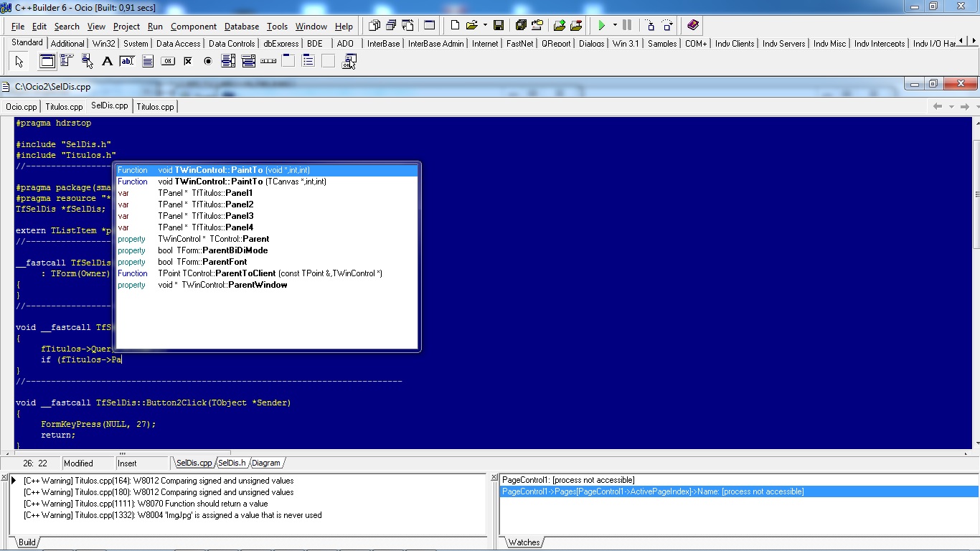The height and width of the screenshot is (551, 980).
Task: Switch to InterBase Admin palette tab
Action: tap(436, 43)
